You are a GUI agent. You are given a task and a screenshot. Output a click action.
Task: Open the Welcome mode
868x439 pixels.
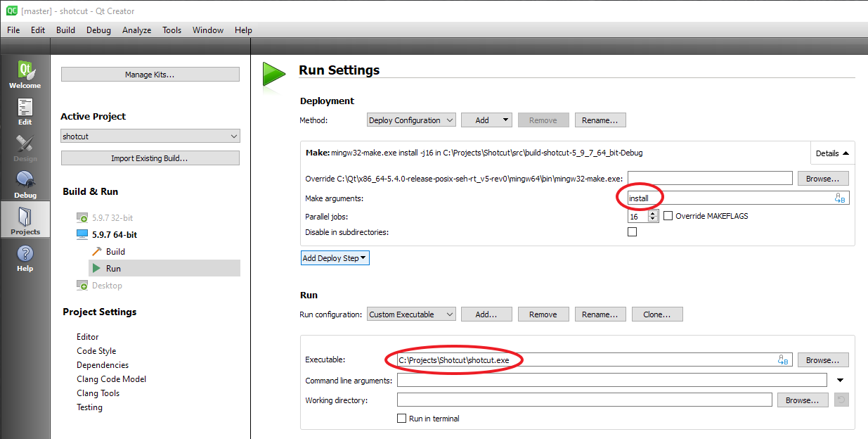click(25, 74)
